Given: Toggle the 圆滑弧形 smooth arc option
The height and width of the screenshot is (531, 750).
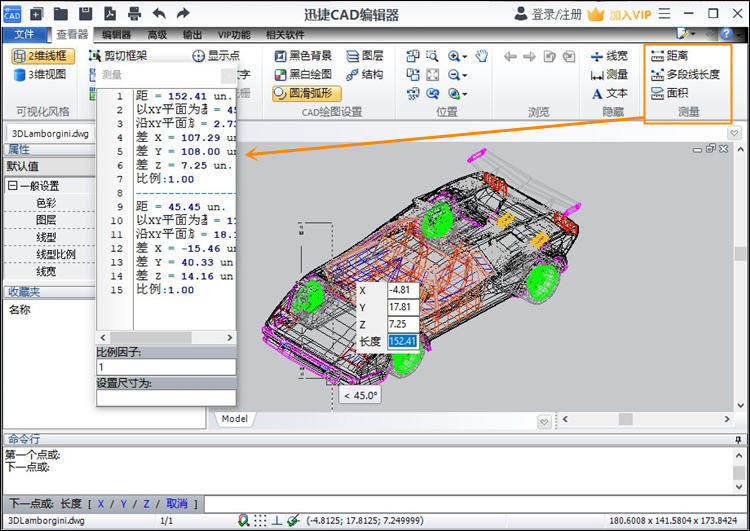Looking at the screenshot, I should click(304, 93).
